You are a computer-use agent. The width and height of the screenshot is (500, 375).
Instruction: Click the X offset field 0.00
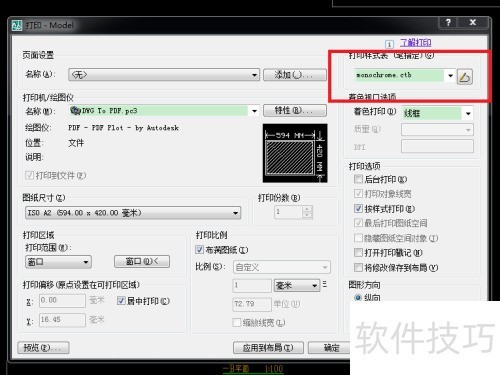pyautogui.click(x=62, y=300)
